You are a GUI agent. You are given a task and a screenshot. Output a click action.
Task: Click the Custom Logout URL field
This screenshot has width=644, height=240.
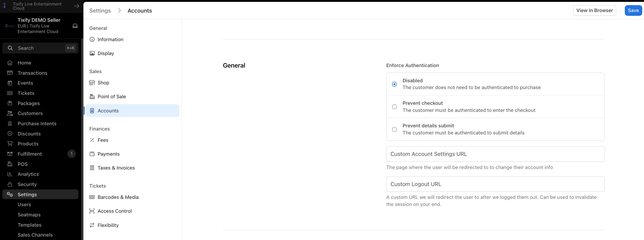point(495,184)
